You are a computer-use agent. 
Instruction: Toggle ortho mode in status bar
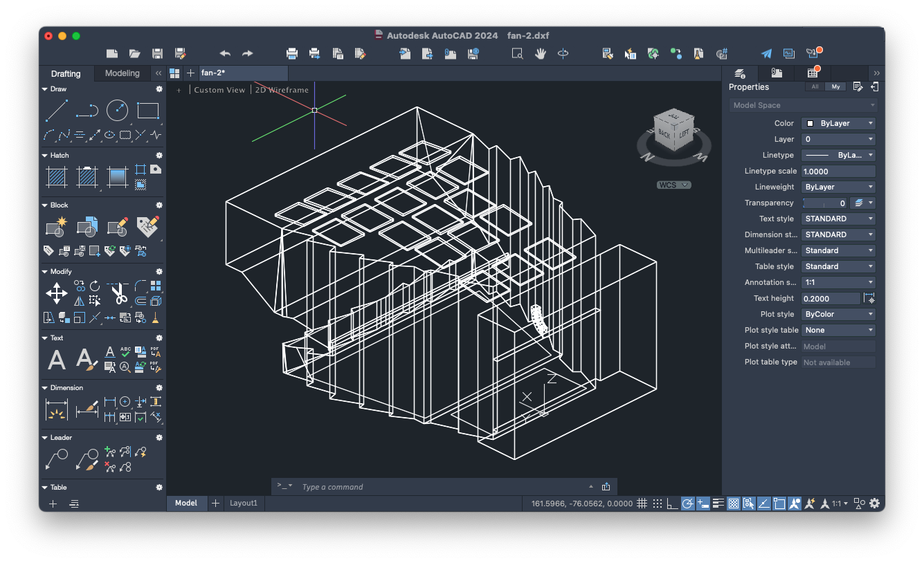click(672, 504)
